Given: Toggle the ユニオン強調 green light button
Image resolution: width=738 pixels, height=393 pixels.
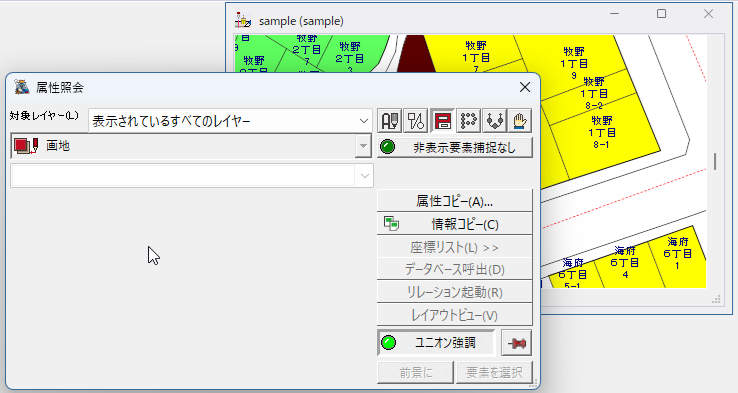Looking at the screenshot, I should (x=436, y=343).
